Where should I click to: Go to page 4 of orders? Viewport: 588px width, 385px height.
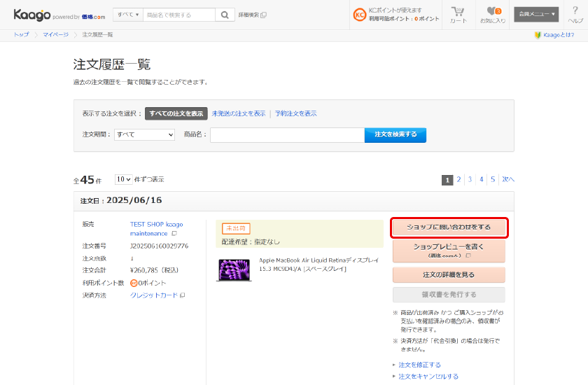click(482, 180)
